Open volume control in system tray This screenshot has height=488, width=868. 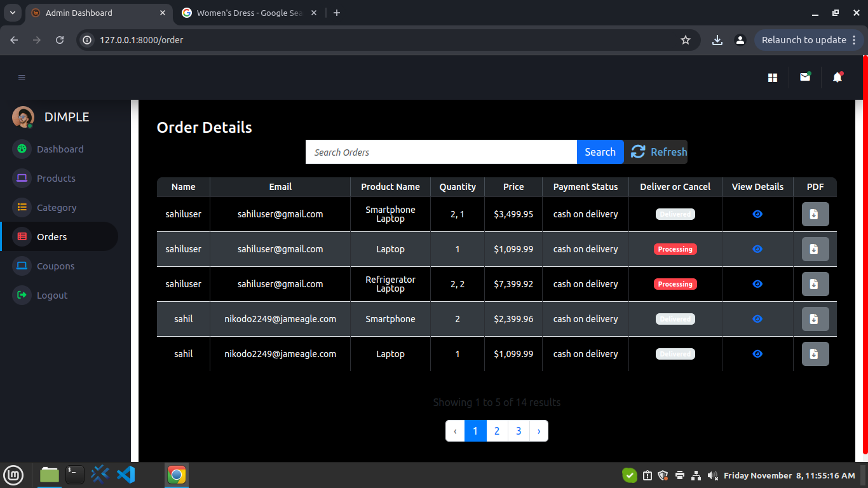pyautogui.click(x=712, y=475)
